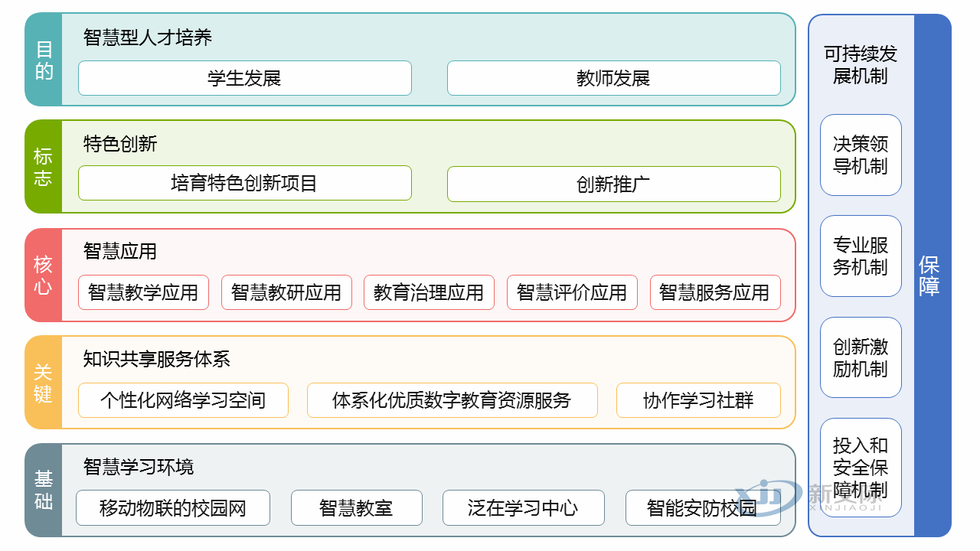Choose the 教育治理应用 box

[x=429, y=292]
